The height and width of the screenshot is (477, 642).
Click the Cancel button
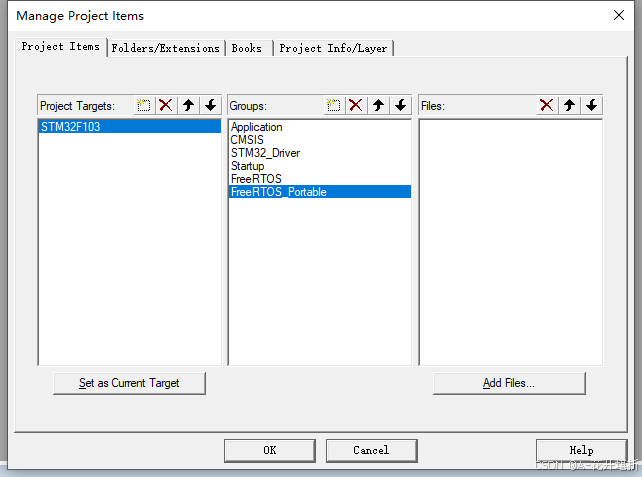[371, 450]
